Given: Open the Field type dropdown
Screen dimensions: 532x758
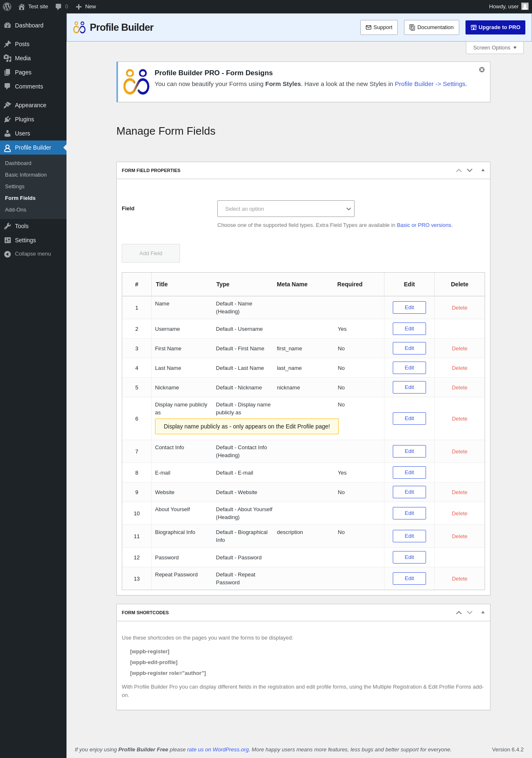Looking at the screenshot, I should point(286,209).
